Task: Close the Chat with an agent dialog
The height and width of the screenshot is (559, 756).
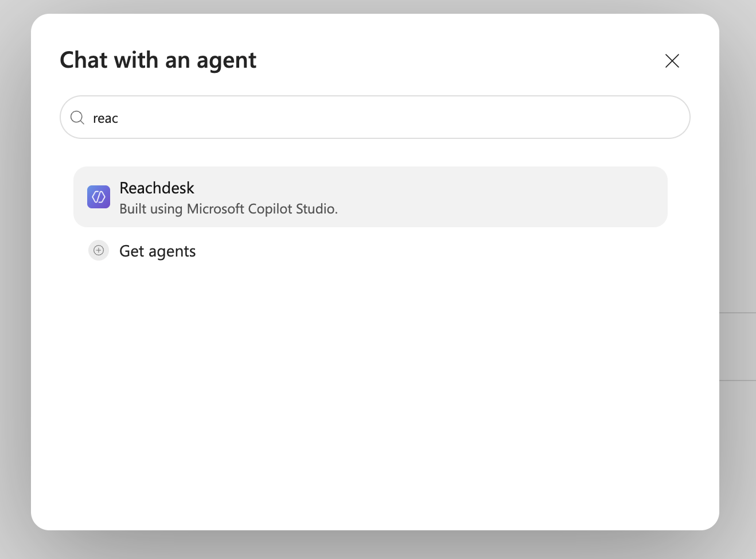Action: [x=672, y=61]
